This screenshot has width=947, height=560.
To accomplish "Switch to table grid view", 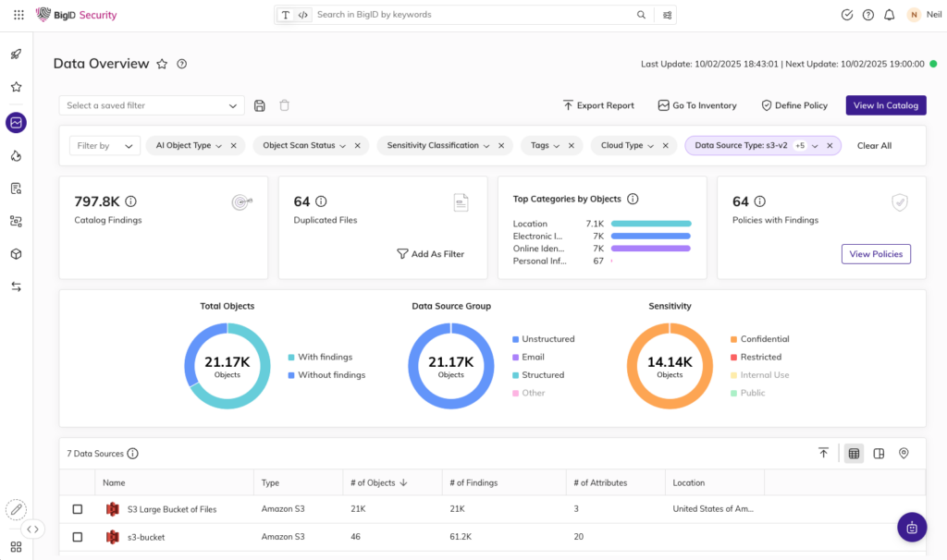I will pos(854,453).
